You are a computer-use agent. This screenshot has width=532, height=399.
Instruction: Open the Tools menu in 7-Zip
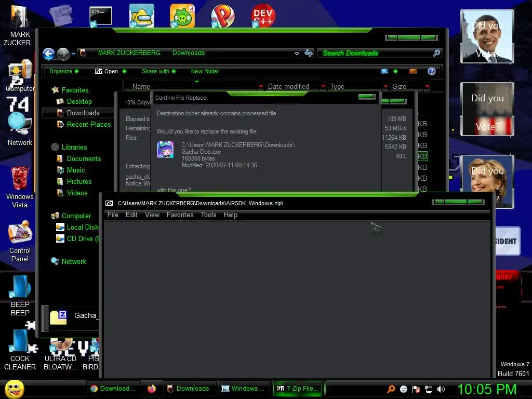click(x=208, y=215)
